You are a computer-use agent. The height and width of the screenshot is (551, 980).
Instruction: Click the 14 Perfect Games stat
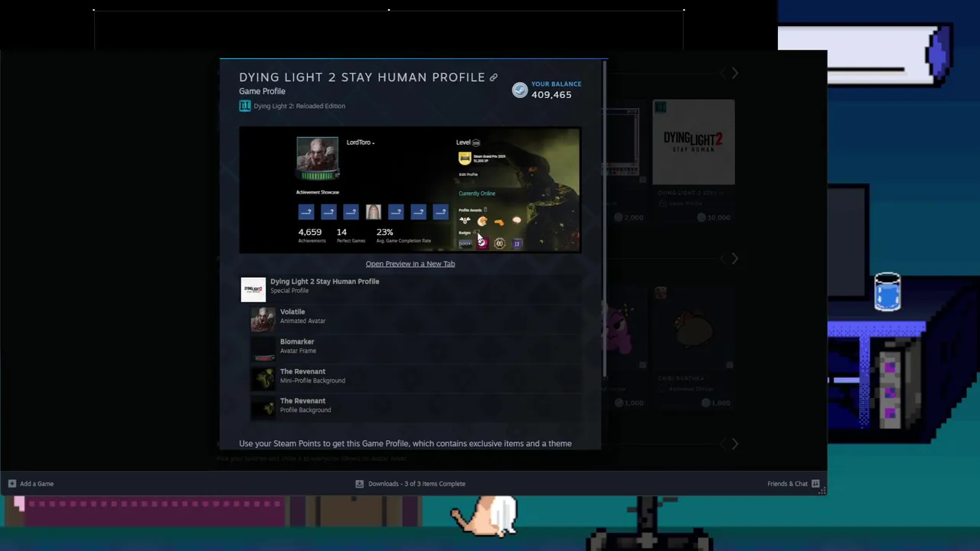point(351,235)
